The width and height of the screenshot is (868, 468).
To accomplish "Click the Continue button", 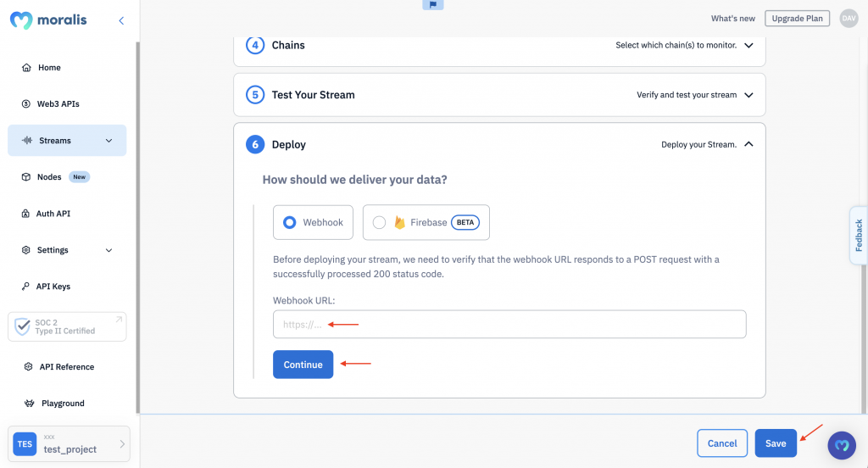I will pos(303,365).
